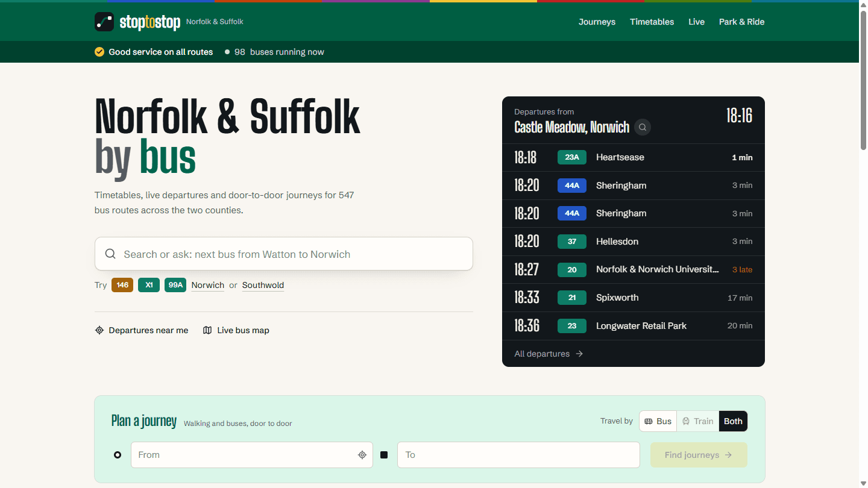Click the To journey input field
The image size is (868, 488).
518,455
